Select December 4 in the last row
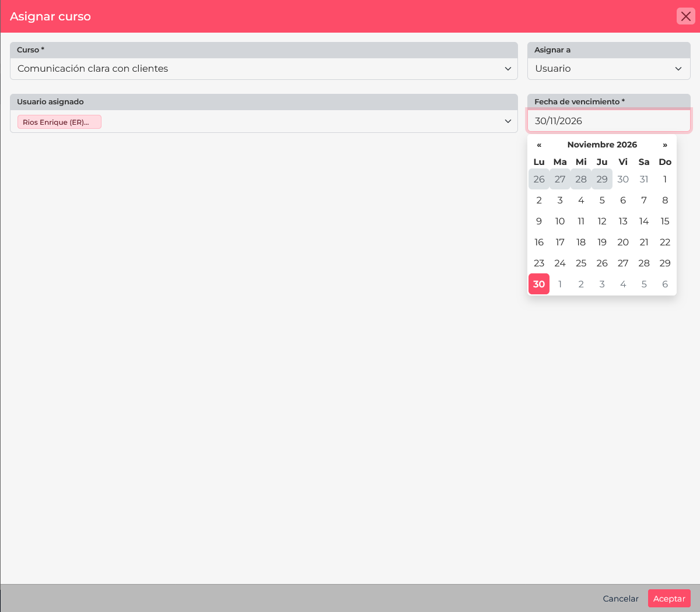 coord(623,284)
